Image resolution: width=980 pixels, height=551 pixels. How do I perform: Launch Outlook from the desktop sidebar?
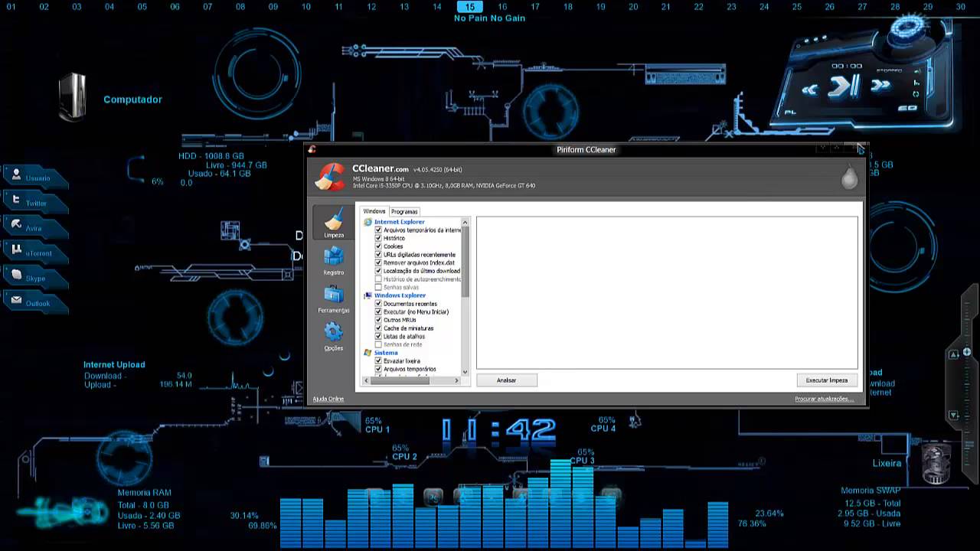click(36, 302)
